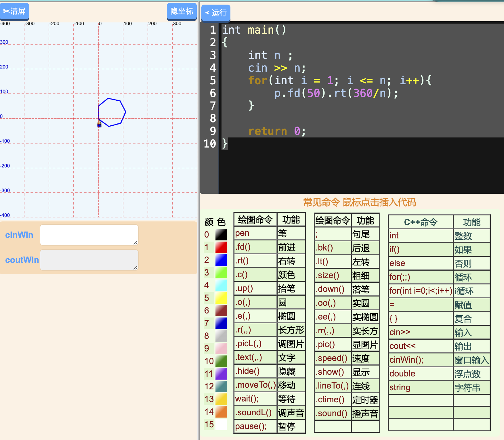Insert the .up() pen up command
Image resolution: width=504 pixels, height=440 pixels.
255,288
